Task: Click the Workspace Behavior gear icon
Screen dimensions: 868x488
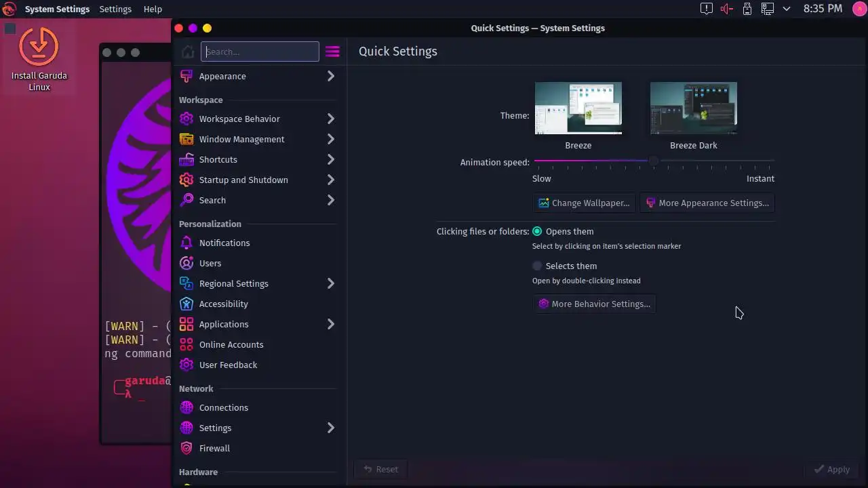Action: [186, 119]
